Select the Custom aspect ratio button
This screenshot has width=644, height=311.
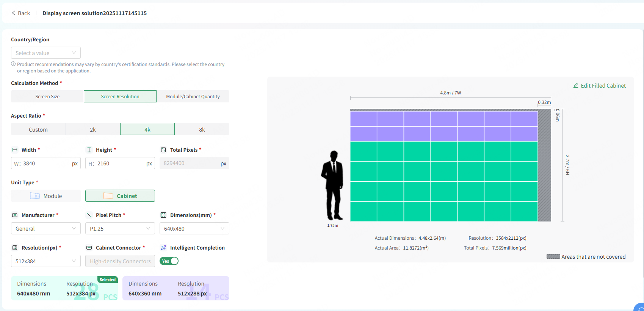[x=38, y=129]
